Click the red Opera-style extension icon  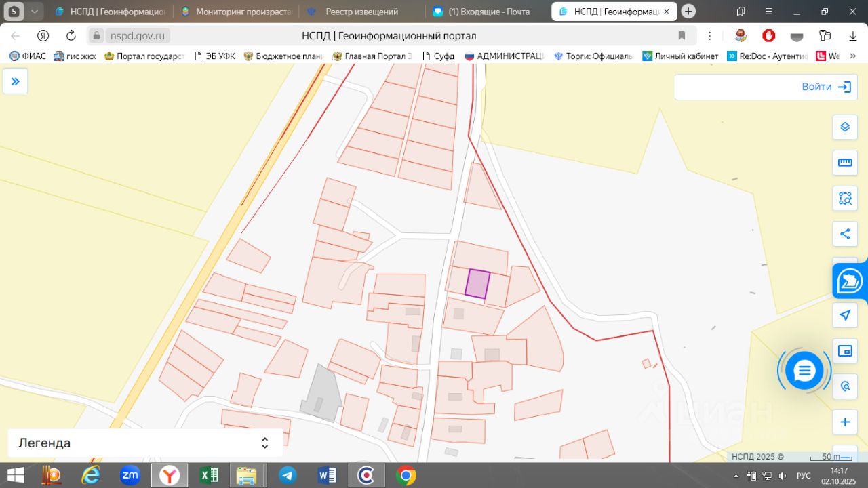click(x=768, y=36)
